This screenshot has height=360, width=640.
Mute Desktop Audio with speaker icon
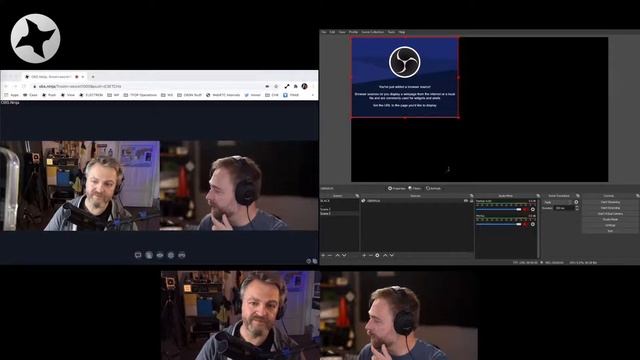[526, 209]
